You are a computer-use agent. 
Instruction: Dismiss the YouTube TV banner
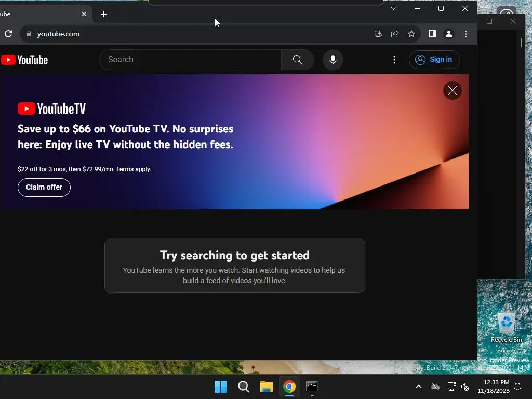pyautogui.click(x=453, y=90)
